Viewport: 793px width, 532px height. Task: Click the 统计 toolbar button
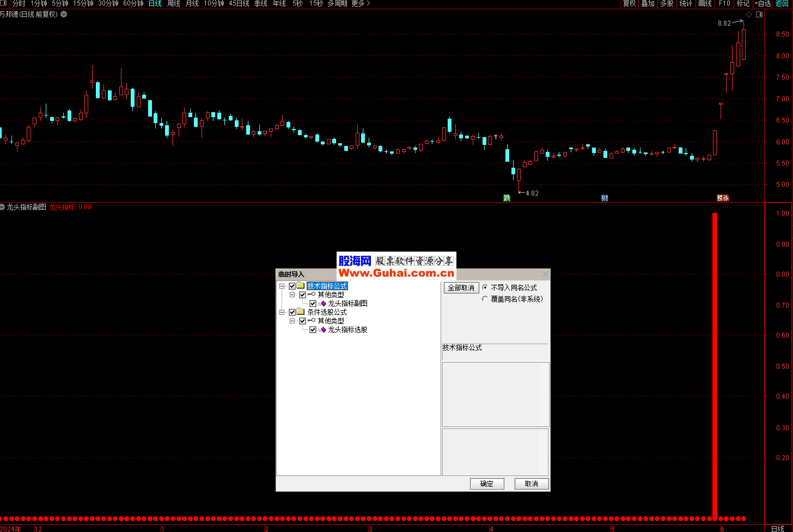686,3
